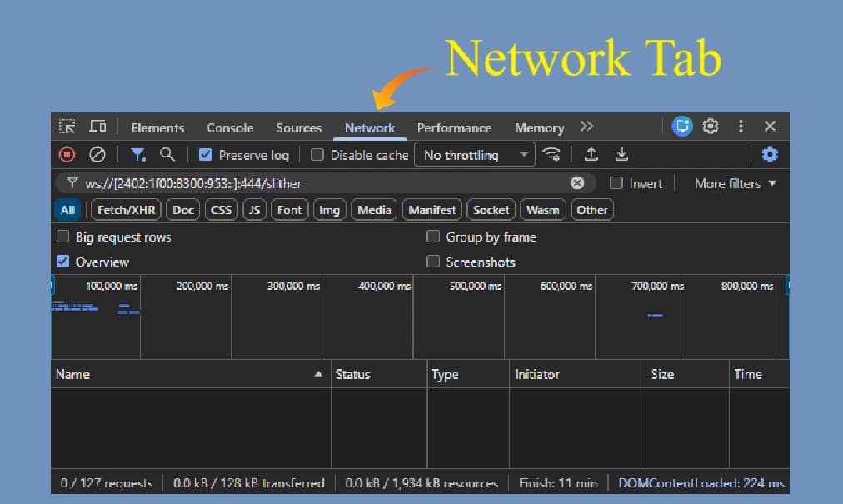This screenshot has height=504, width=843.
Task: Stop recording network log
Action: click(67, 154)
